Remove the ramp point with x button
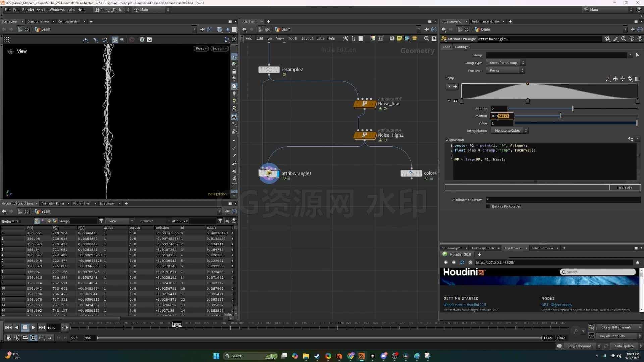This screenshot has height=362, width=644. [449, 86]
